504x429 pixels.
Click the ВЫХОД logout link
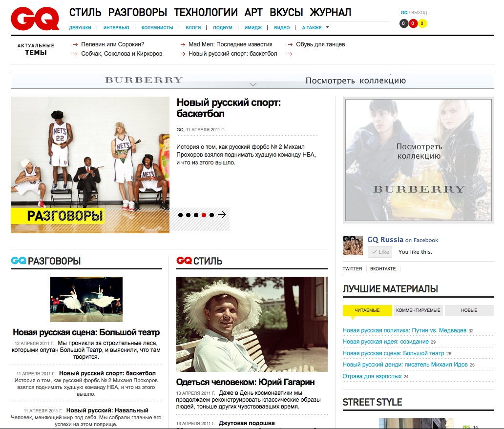coord(419,13)
